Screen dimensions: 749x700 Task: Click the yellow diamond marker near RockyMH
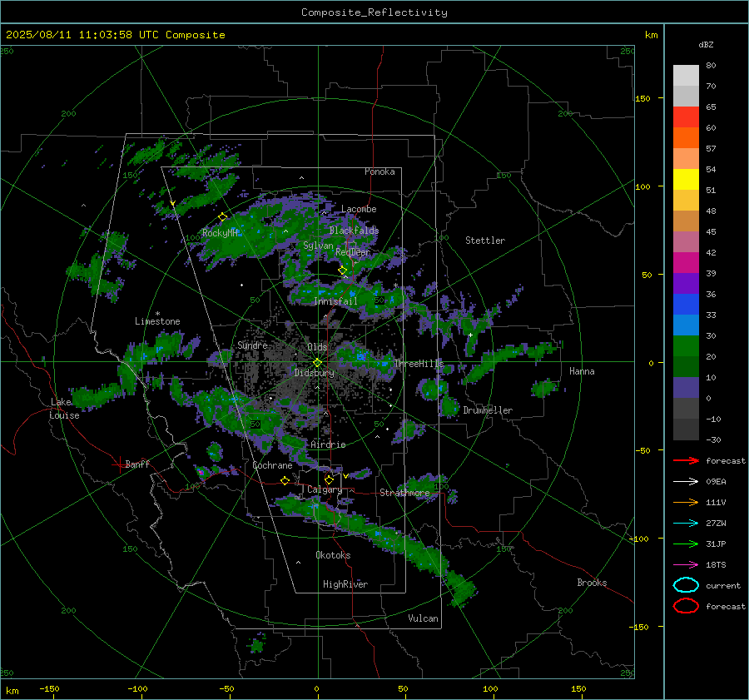point(222,217)
